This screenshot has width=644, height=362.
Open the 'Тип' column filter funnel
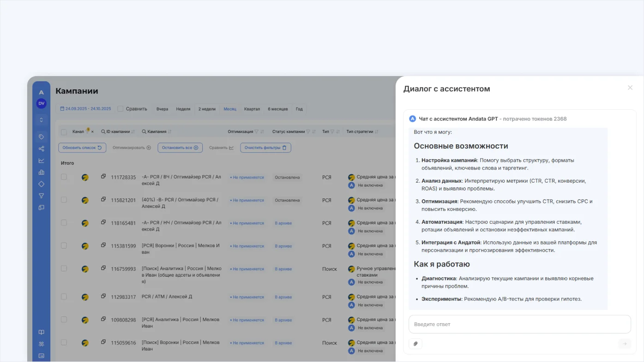pyautogui.click(x=332, y=132)
